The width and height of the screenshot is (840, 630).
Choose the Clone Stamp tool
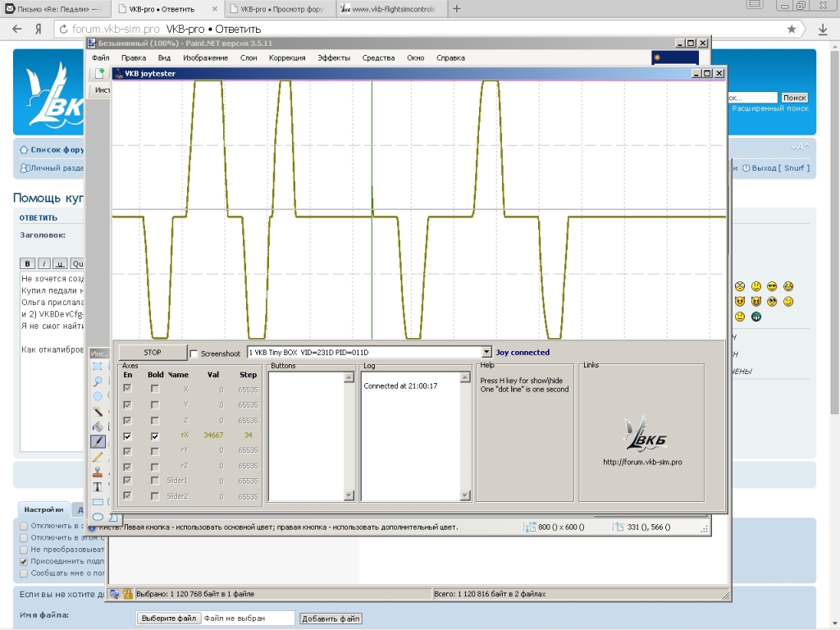point(98,472)
